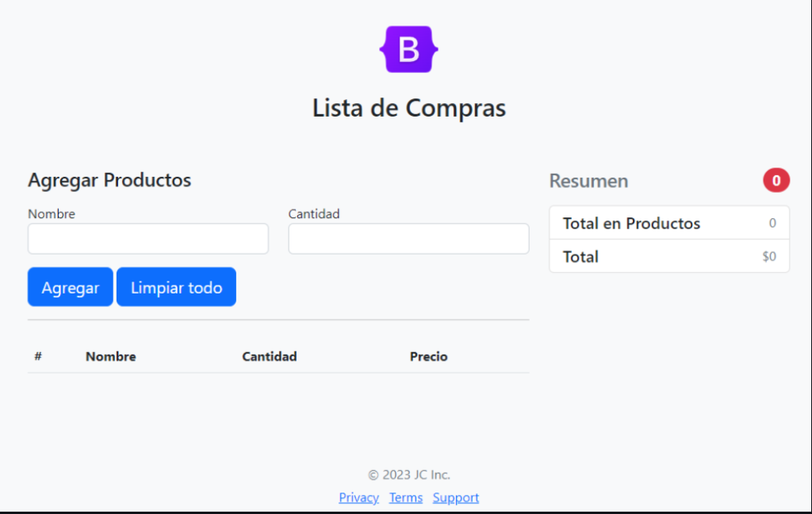Viewport: 812px width, 514px height.
Task: Select the Precio column header
Action: (429, 357)
